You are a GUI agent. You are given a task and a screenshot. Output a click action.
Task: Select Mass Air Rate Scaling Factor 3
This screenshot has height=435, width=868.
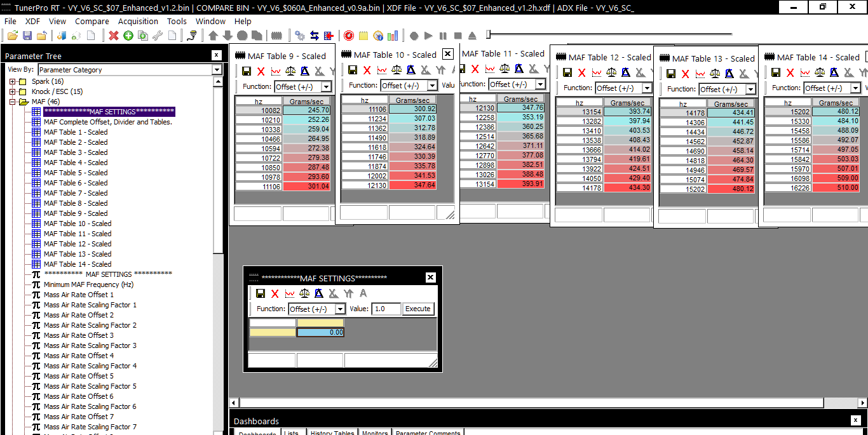tap(90, 345)
